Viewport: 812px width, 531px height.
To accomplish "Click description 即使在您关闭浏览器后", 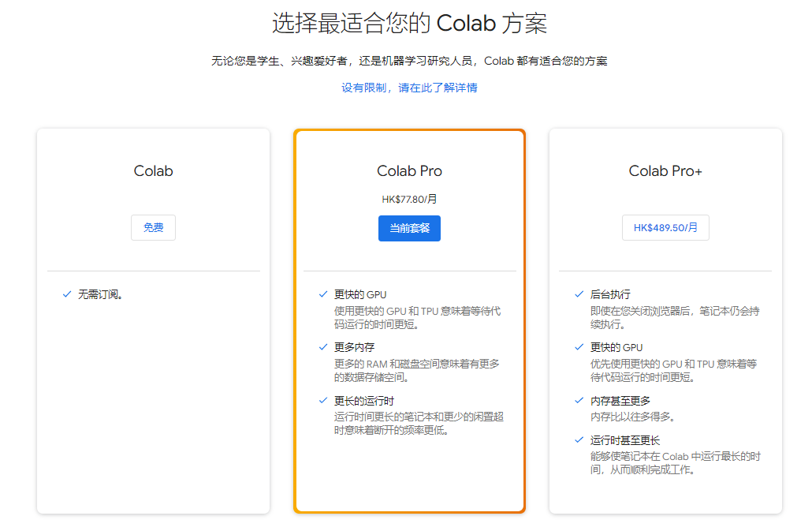I will point(675,317).
